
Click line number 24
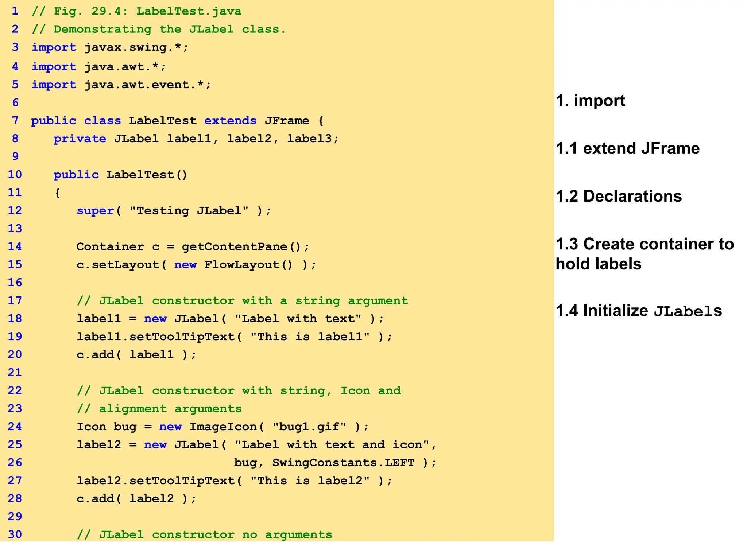point(15,426)
